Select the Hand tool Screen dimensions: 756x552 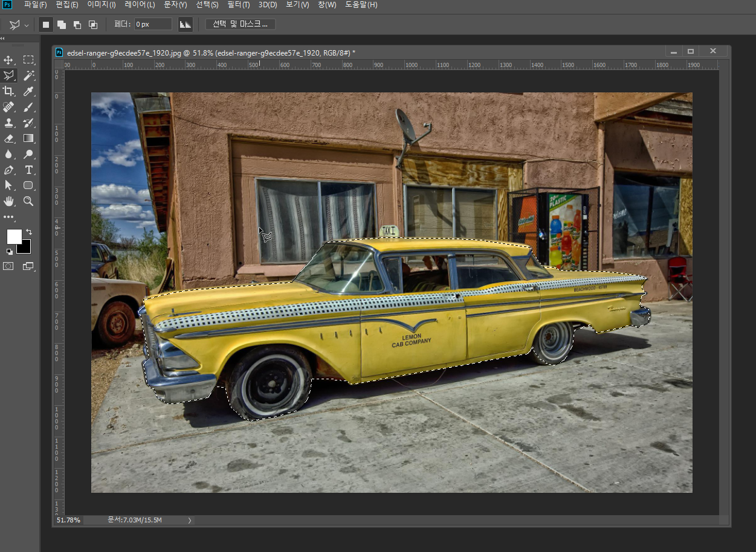(9, 201)
